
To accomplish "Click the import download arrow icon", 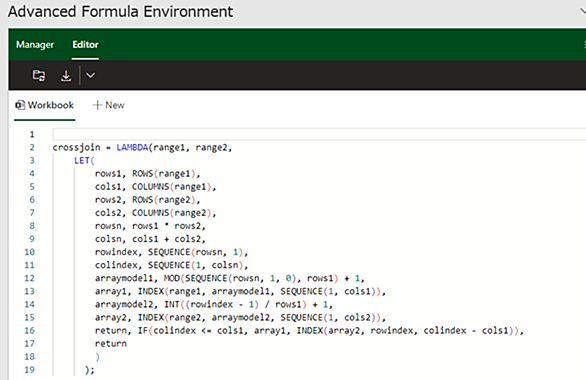I will click(66, 75).
